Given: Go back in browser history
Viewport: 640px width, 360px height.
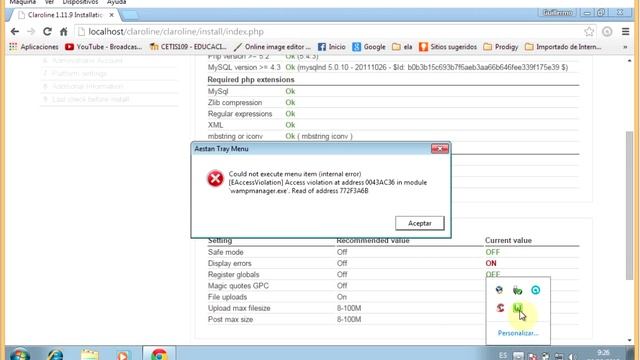Looking at the screenshot, I should coord(15,31).
